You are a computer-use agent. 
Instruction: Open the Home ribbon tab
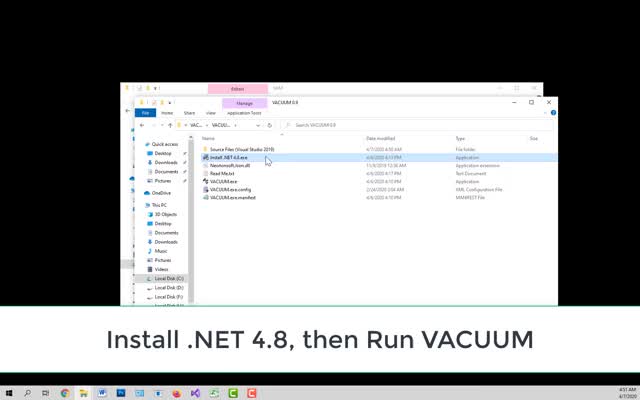(167, 113)
